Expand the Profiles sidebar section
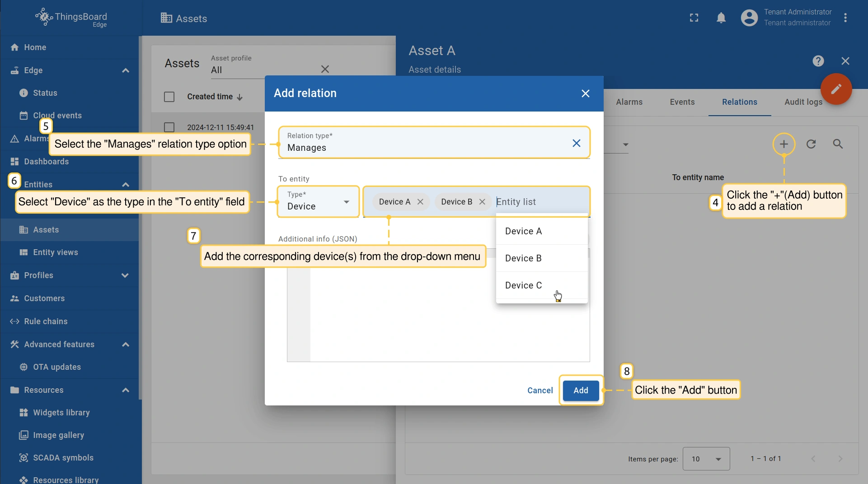868x484 pixels. coord(125,275)
